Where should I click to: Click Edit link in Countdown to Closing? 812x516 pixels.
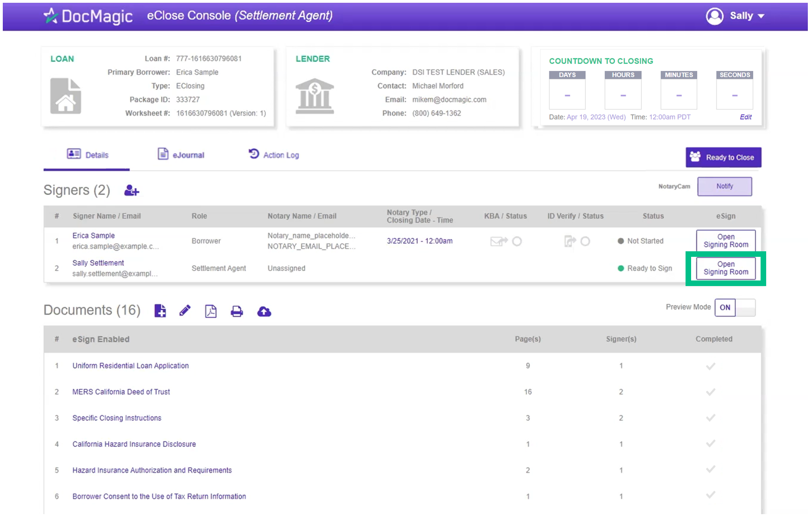[745, 117]
